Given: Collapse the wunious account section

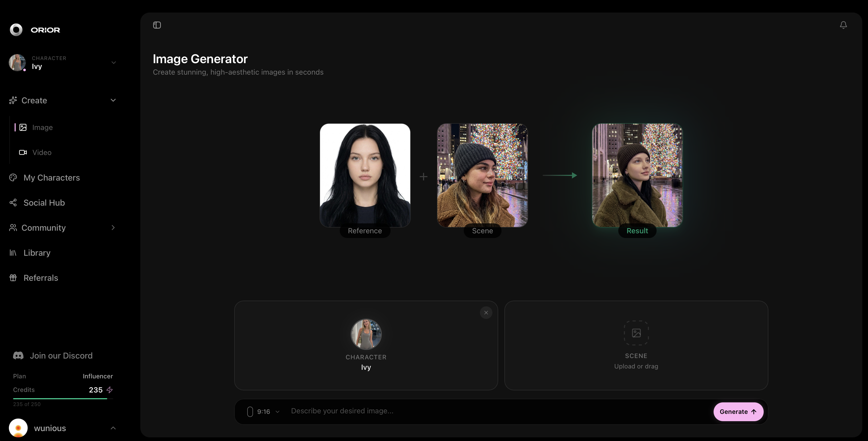Looking at the screenshot, I should point(113,428).
